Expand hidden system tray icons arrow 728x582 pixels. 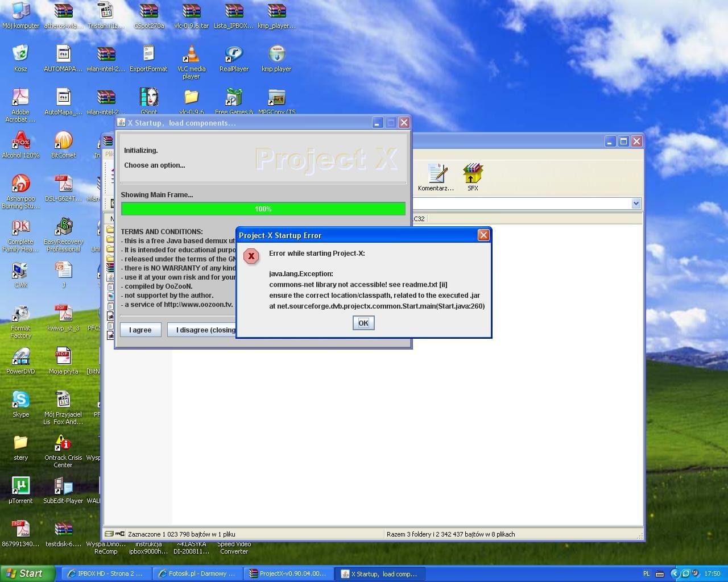point(675,573)
